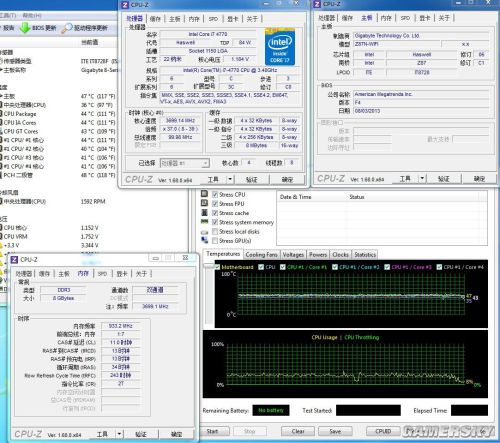Expand Tools arrow in memory CPU-Z window
Screen dimensions: 500x443
119,434
